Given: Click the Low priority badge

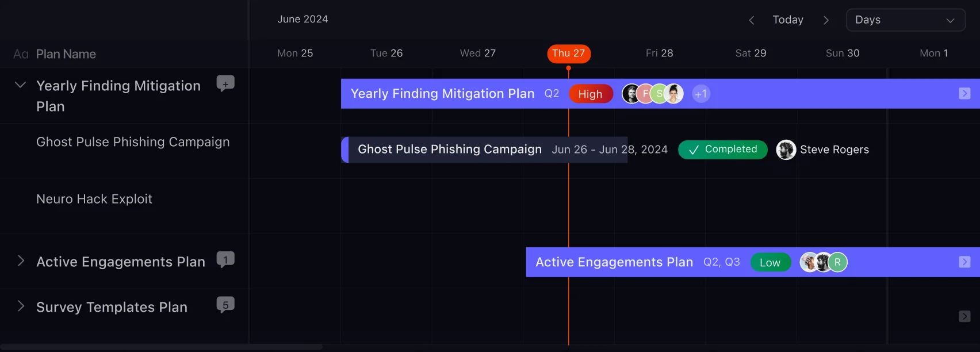Looking at the screenshot, I should 771,262.
